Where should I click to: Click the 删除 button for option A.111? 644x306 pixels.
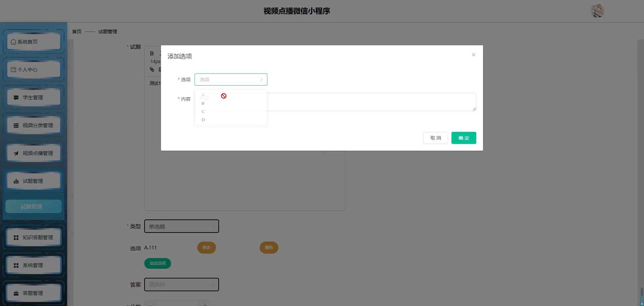tap(269, 248)
